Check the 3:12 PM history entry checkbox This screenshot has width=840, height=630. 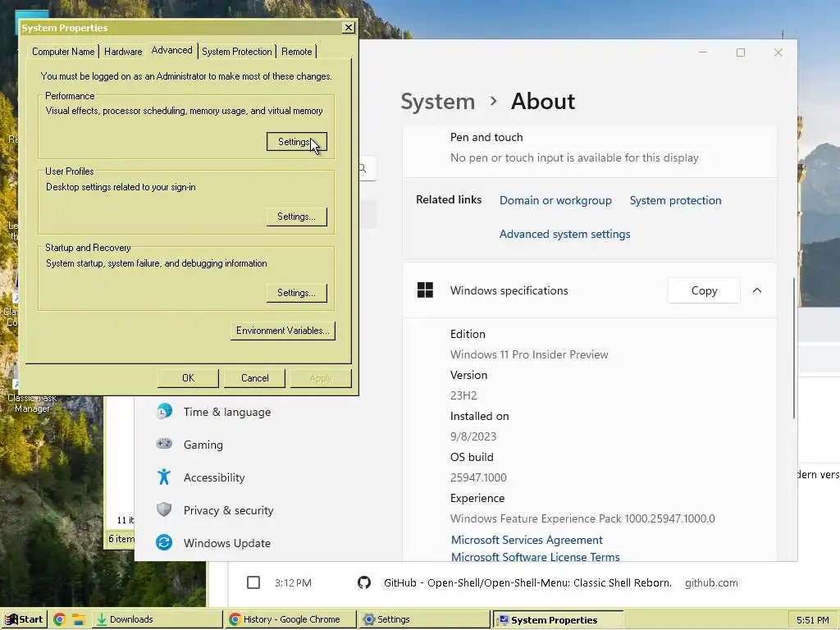[x=253, y=582]
